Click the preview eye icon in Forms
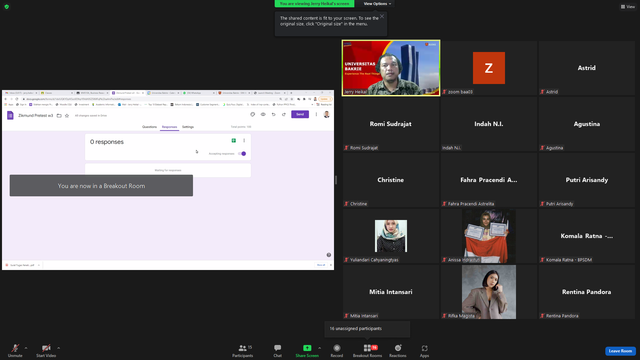Screen dimensions: 640x360 (x=263, y=114)
